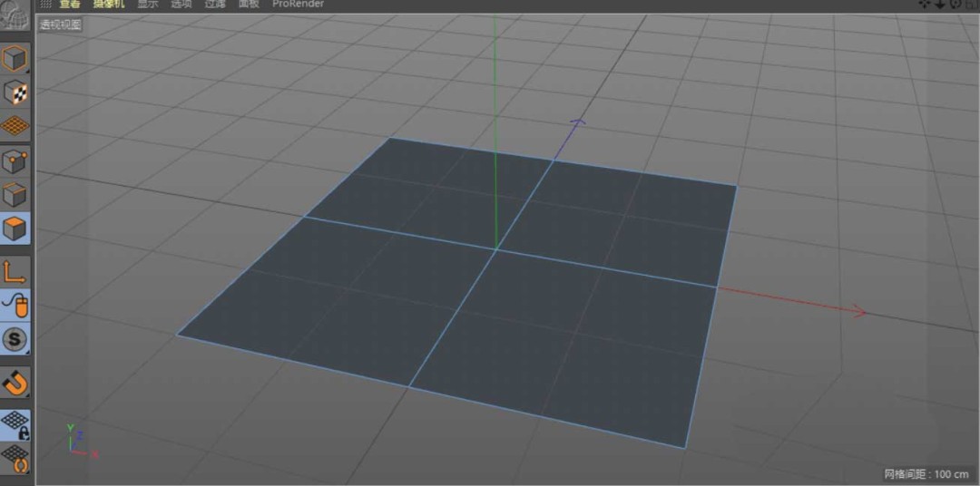The height and width of the screenshot is (486, 980).
Task: Click the viewport rotate camera icon
Action: point(955,5)
